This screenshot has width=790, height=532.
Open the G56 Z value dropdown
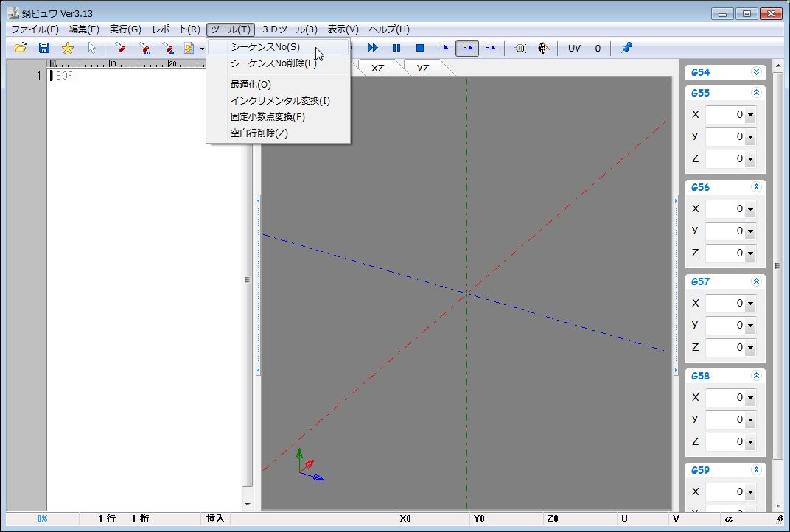click(750, 253)
